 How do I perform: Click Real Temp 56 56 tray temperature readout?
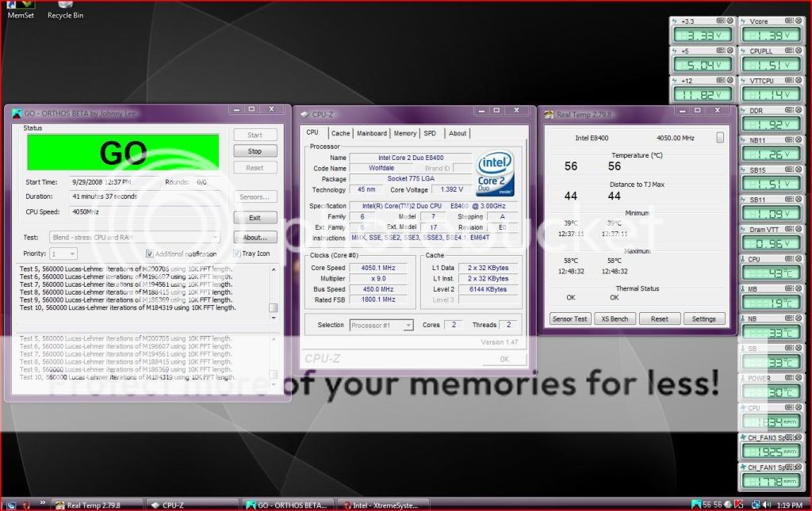712,505
